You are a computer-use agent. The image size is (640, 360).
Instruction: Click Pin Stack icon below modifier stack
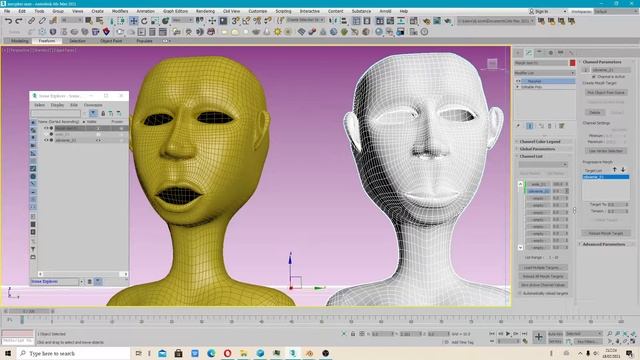(x=518, y=126)
